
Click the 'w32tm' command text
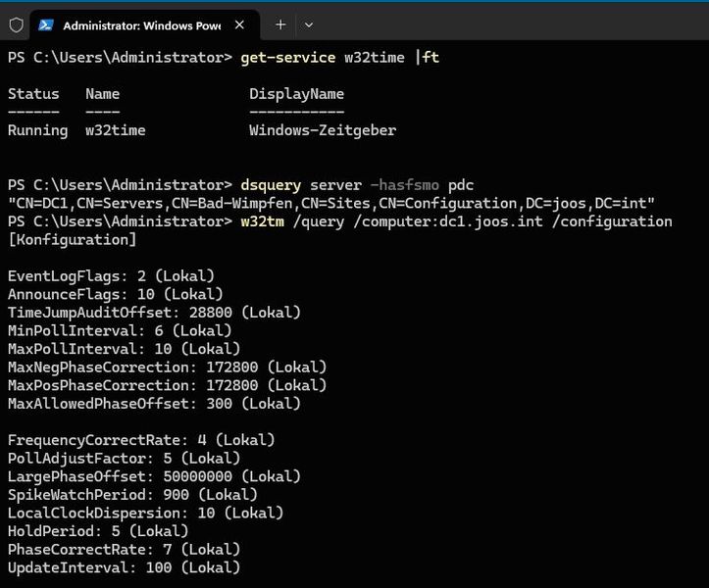(262, 221)
